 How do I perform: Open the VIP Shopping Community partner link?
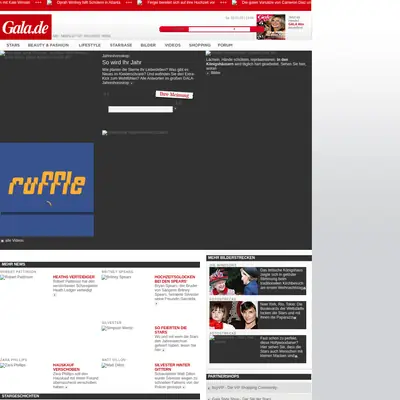(x=244, y=388)
